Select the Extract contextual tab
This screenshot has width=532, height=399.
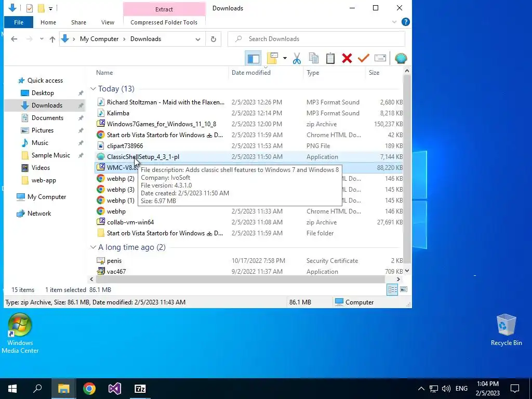pos(164,9)
